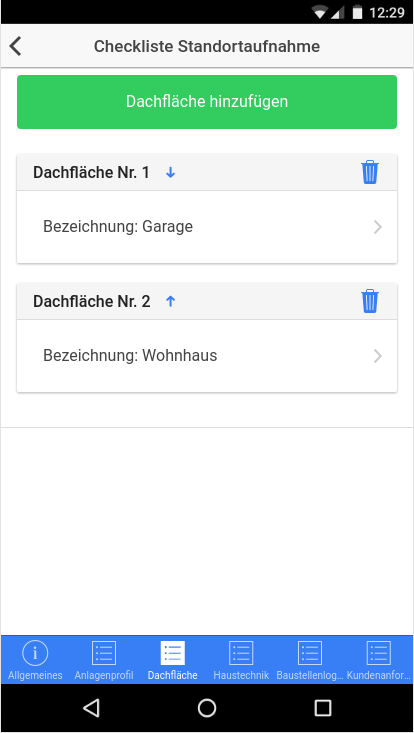414x733 pixels.
Task: Open Android recent apps square button
Action: tap(322, 708)
